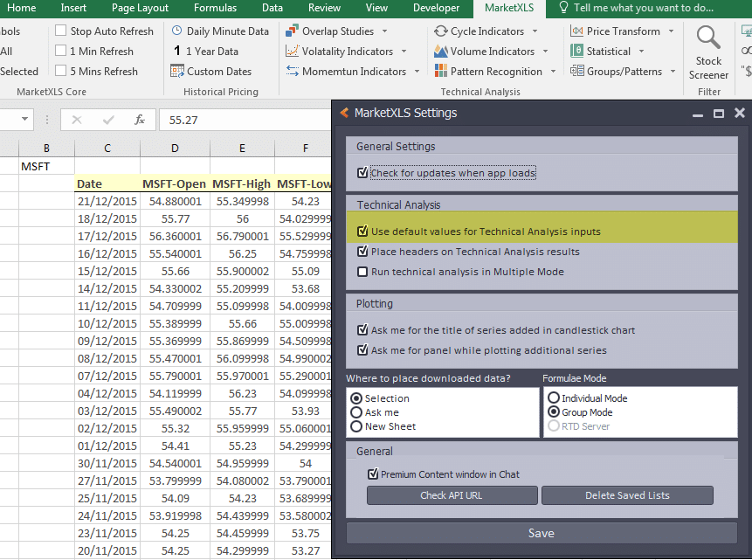The width and height of the screenshot is (752, 560).
Task: Click the Check API URL button
Action: 452,495
